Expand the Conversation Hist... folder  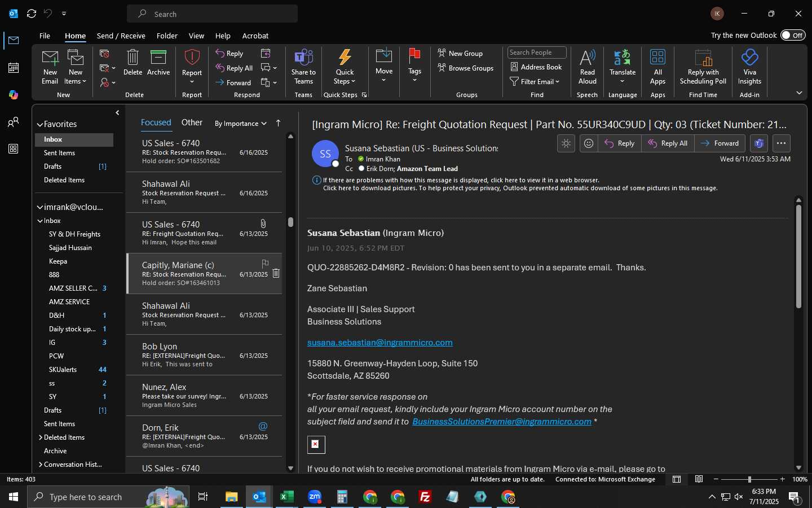pos(41,465)
